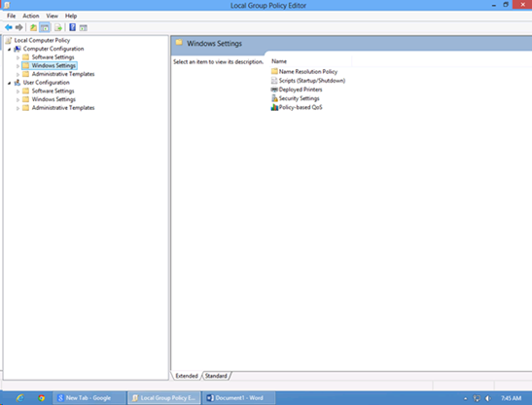Expand Administrative Templates under User Configuration
Viewport: 532px width, 405px height.
pos(18,108)
